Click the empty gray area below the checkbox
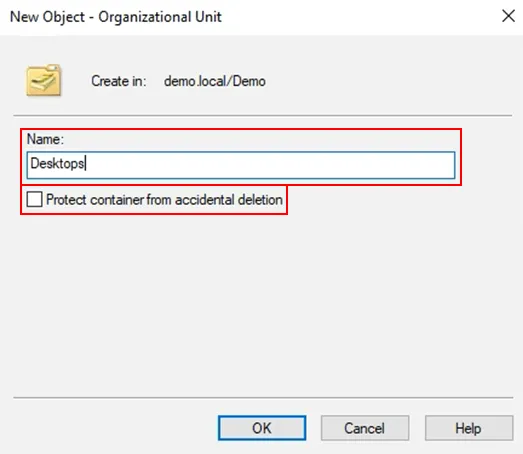The width and height of the screenshot is (523, 454). (x=262, y=300)
